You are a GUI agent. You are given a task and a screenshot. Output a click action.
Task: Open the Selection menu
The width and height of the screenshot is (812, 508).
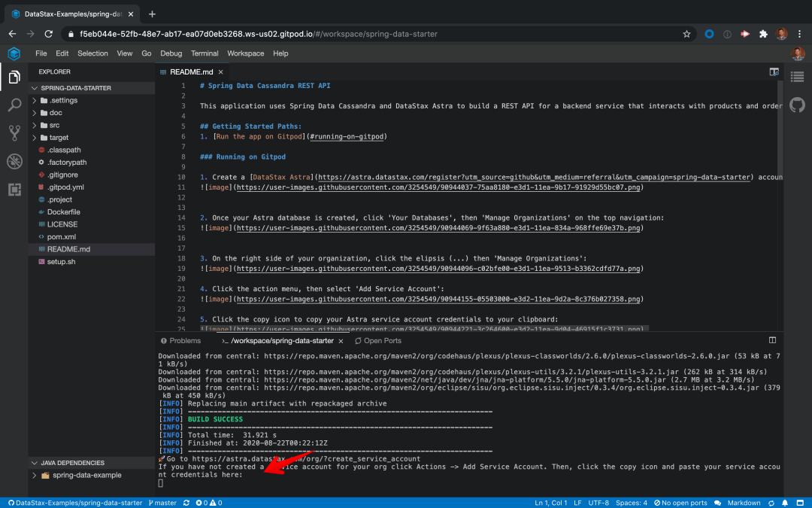tap(92, 53)
